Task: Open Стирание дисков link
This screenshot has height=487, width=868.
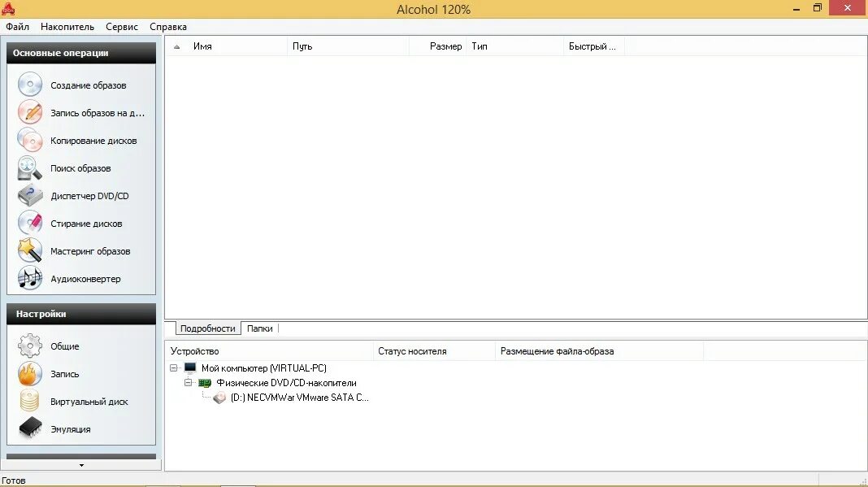Action: (86, 224)
